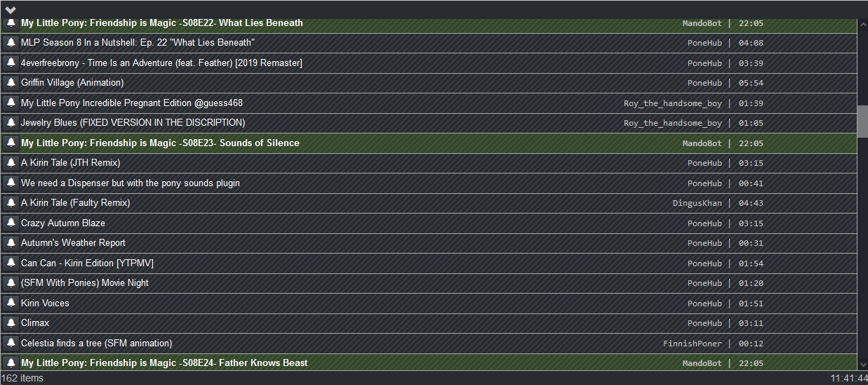
Task: Open Incredible Pregnant Edition @guess468 title
Action: click(x=132, y=103)
